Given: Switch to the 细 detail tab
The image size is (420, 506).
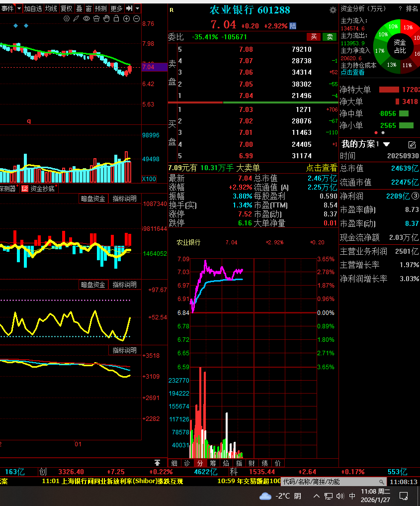Looking at the screenshot, I should 174,463.
